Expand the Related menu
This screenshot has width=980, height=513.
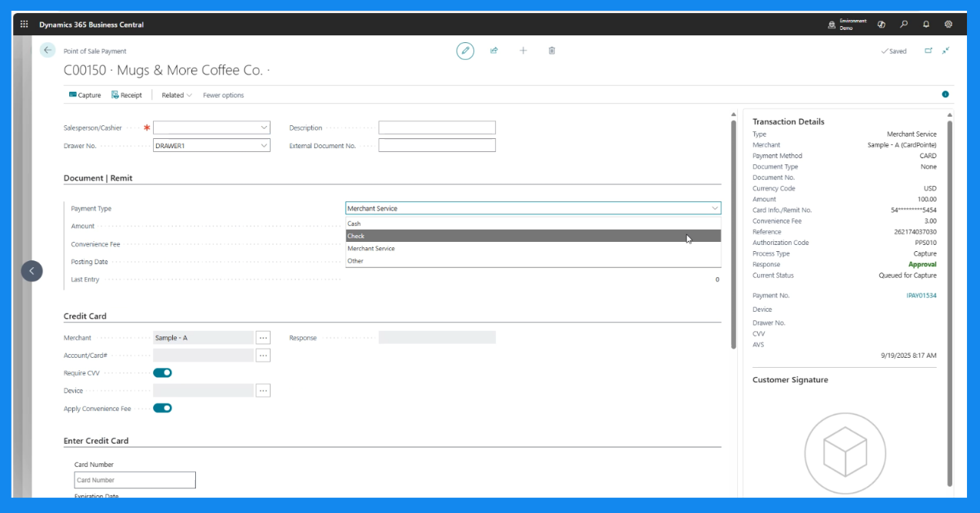(176, 95)
